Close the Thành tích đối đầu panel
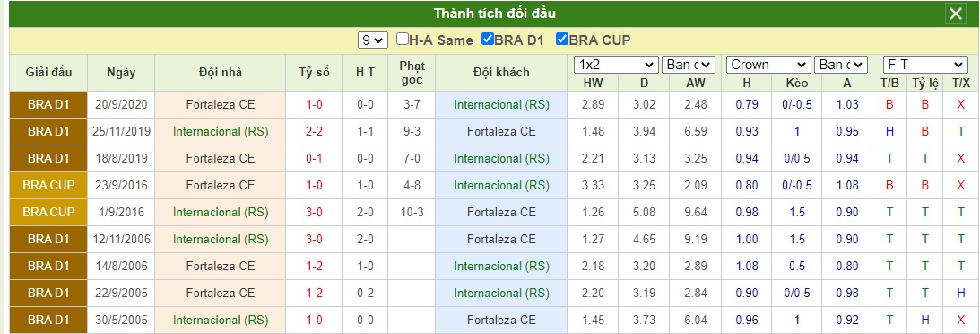Screen dimensions: 980x334 pyautogui.click(x=956, y=13)
